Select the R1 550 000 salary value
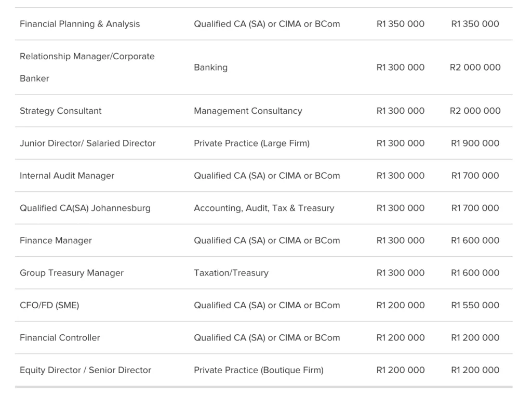 pos(475,306)
